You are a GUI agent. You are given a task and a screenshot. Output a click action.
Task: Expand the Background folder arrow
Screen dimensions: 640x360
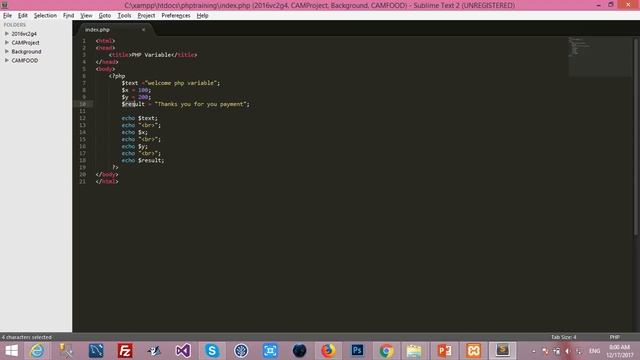[7, 51]
